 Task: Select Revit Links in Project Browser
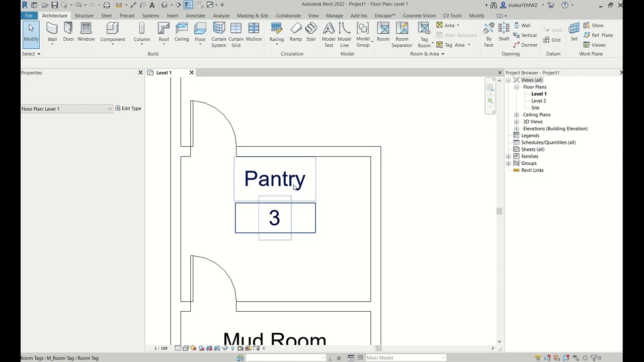[x=532, y=170]
